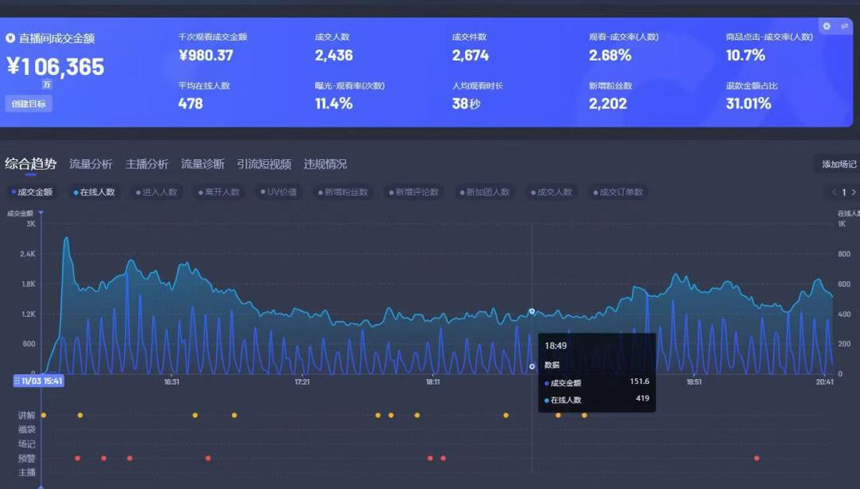The width and height of the screenshot is (860, 489).
Task: Click the icon beside 直播间成交金额 title
Action: coord(11,38)
